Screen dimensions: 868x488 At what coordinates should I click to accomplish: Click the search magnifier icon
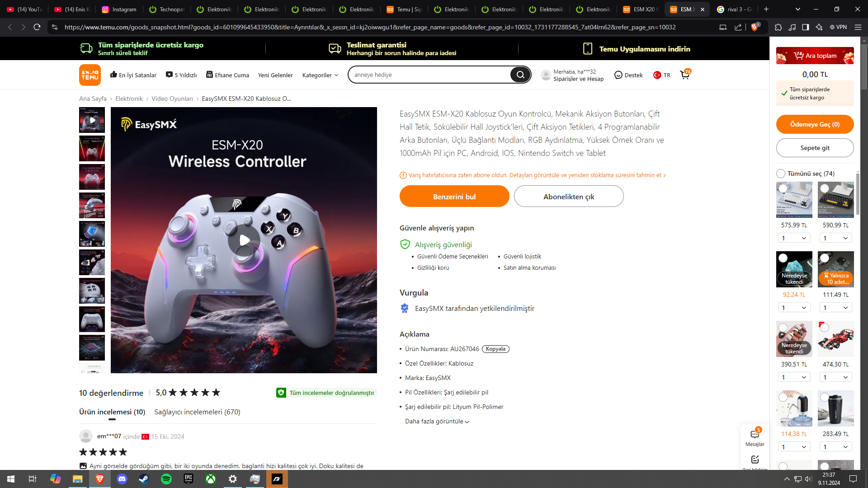(520, 75)
